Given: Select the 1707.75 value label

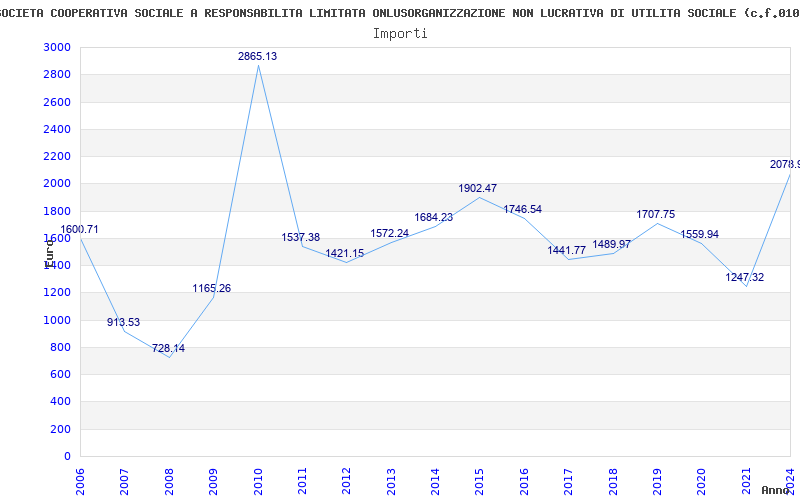Looking at the screenshot, I should click(655, 214).
